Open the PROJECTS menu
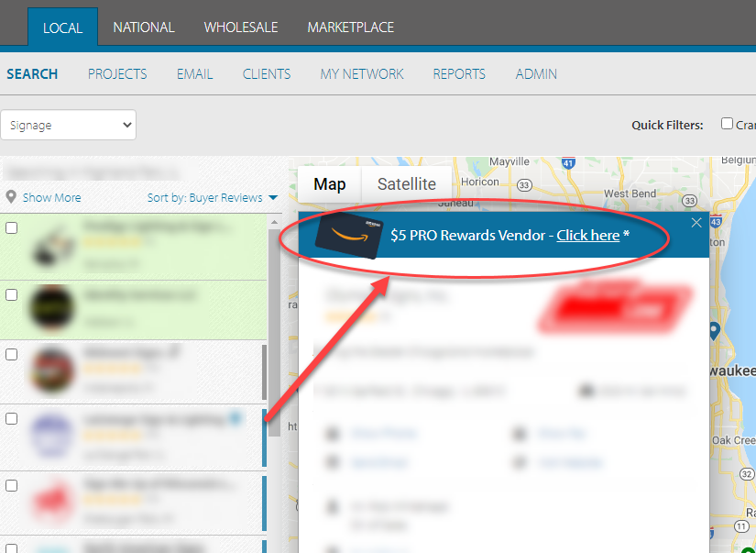The width and height of the screenshot is (756, 553). coord(117,74)
